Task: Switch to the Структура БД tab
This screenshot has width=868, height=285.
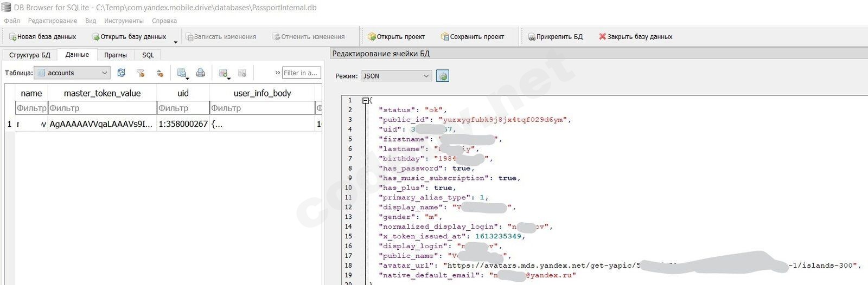Action: pos(30,55)
